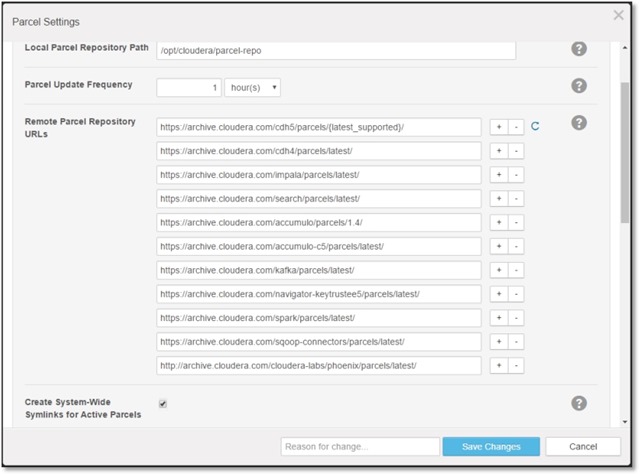Screen dimensions: 640x475
Task: Edit the Parcel Update Frequency number field
Action: point(189,87)
